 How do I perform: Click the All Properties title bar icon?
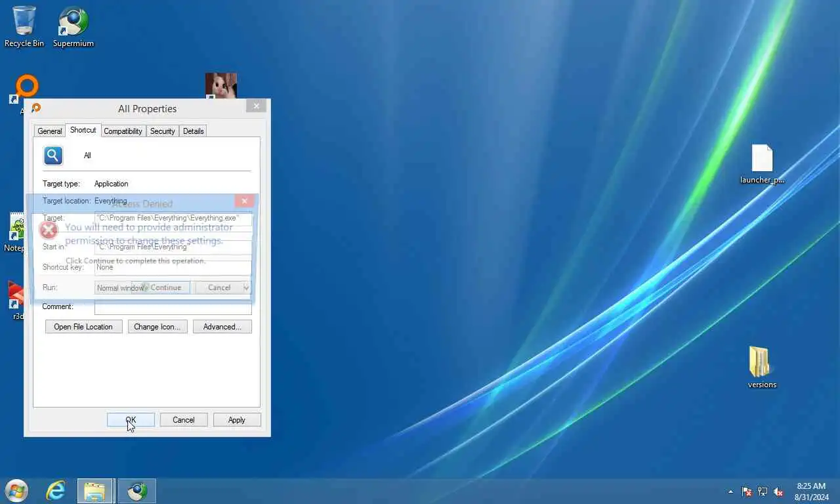[36, 108]
